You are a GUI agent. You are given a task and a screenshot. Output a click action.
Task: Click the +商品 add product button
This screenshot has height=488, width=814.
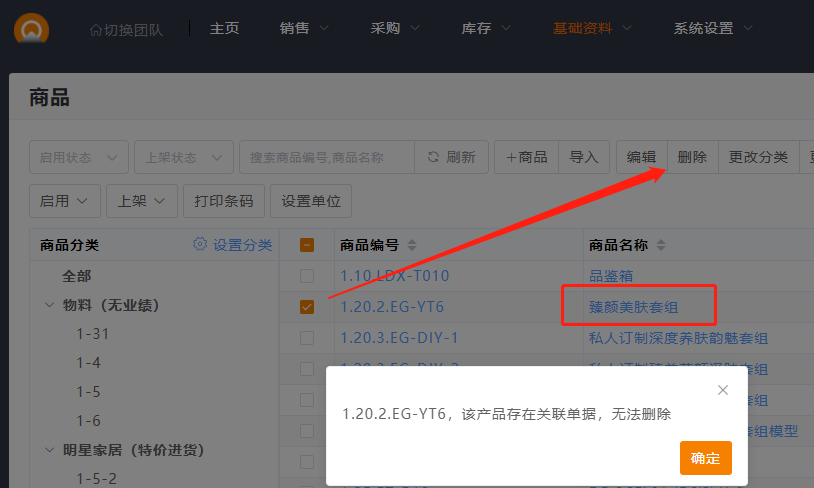tap(526, 157)
